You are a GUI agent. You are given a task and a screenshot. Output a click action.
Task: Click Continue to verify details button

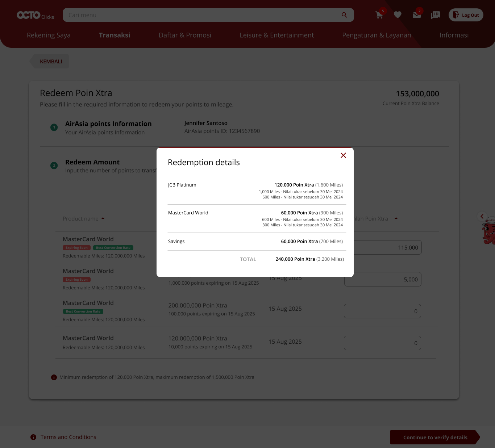coord(435,437)
